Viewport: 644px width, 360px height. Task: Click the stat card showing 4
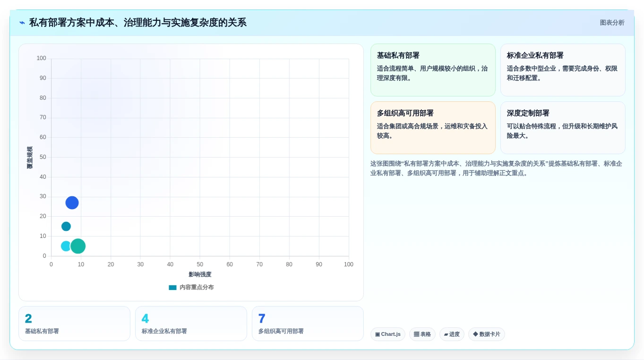(x=191, y=324)
